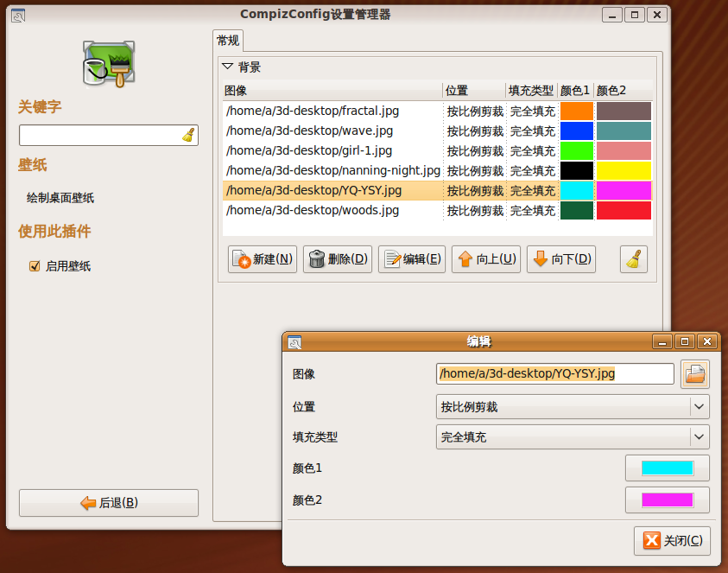This screenshot has width=728, height=573.
Task: Click green 颜色1 swatch of girl-1.jpg row
Action: (577, 151)
